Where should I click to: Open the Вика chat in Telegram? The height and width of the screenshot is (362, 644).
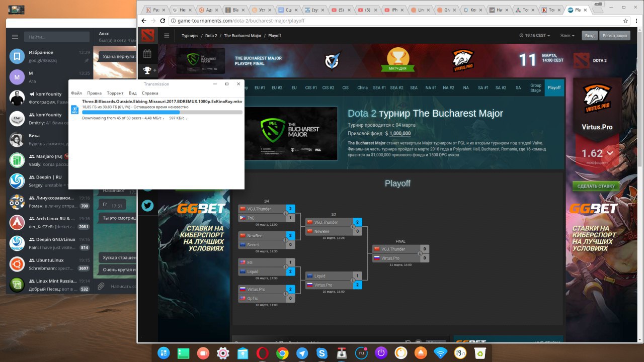(x=50, y=139)
